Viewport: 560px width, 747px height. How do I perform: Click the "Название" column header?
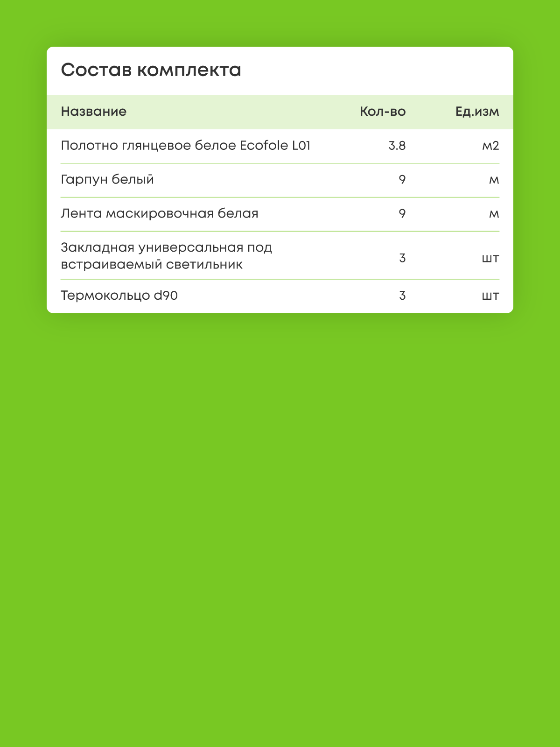coord(93,112)
